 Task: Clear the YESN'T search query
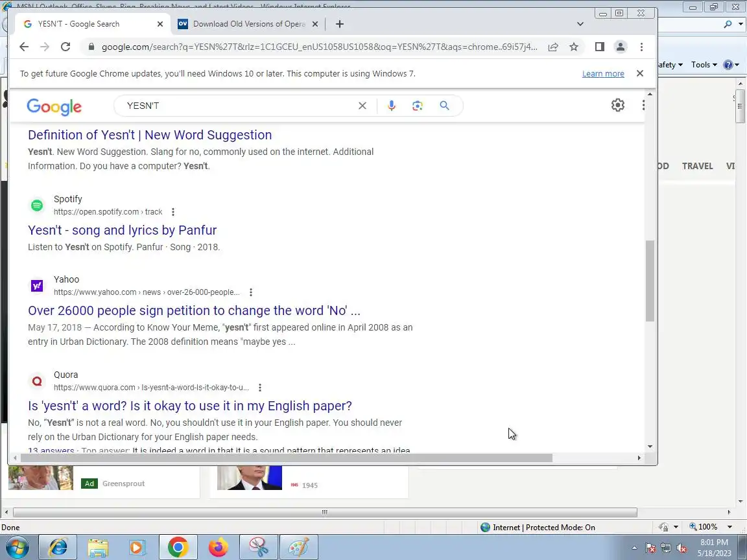coord(362,106)
